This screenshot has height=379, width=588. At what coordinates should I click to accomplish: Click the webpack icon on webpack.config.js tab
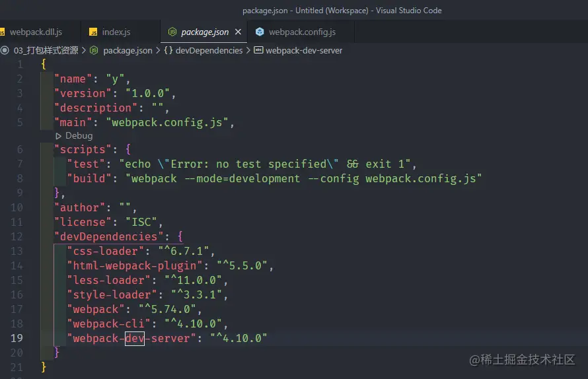tap(260, 32)
